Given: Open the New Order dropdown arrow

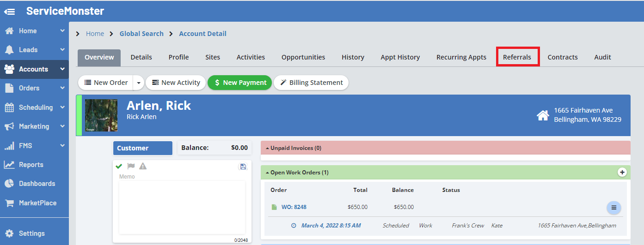Looking at the screenshot, I should pyautogui.click(x=138, y=83).
